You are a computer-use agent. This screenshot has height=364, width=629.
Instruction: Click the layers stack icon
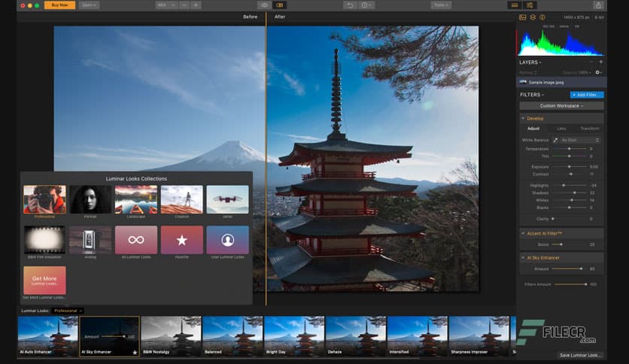533,17
